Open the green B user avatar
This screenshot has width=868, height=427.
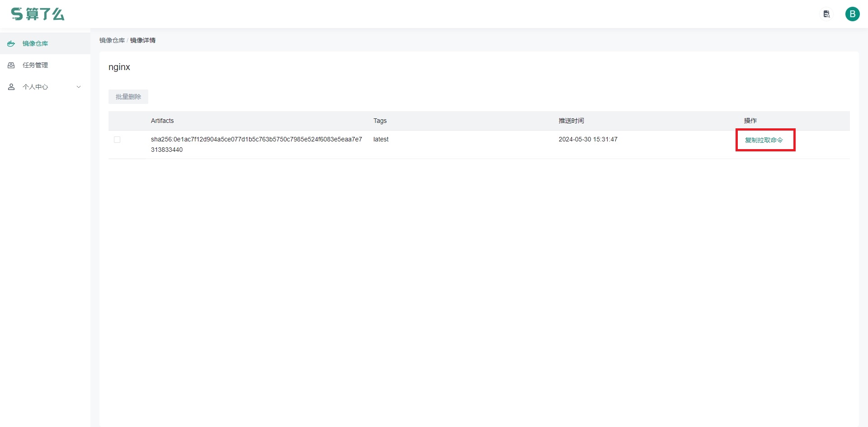point(852,14)
